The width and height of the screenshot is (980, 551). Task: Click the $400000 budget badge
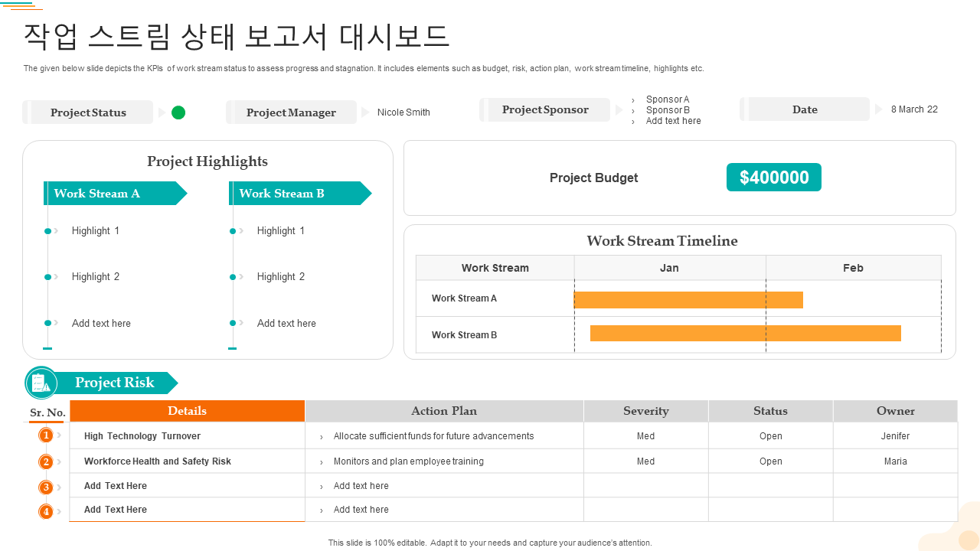click(774, 178)
